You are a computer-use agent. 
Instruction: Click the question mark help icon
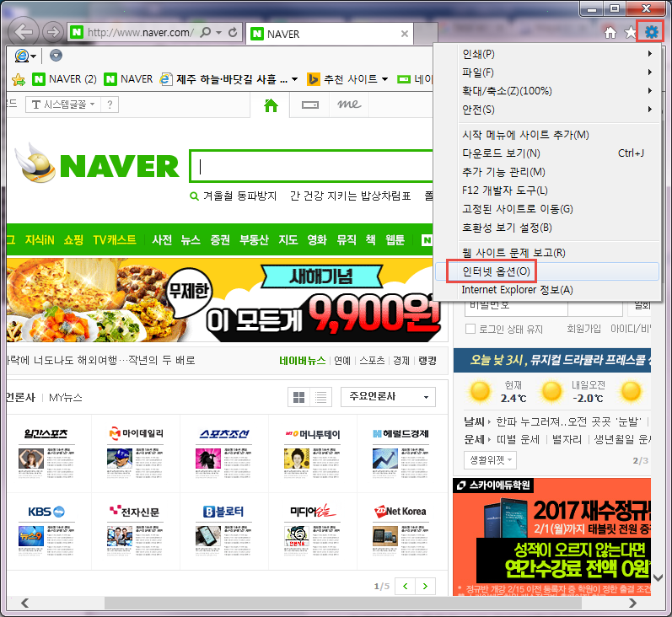110,105
